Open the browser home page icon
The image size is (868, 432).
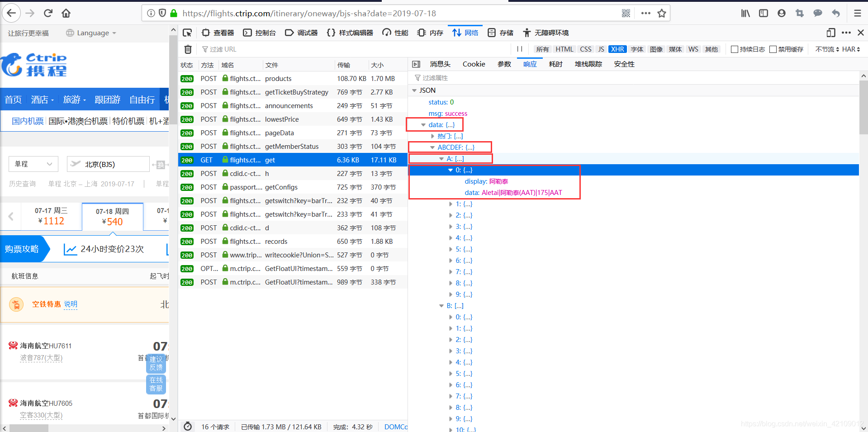click(x=66, y=13)
